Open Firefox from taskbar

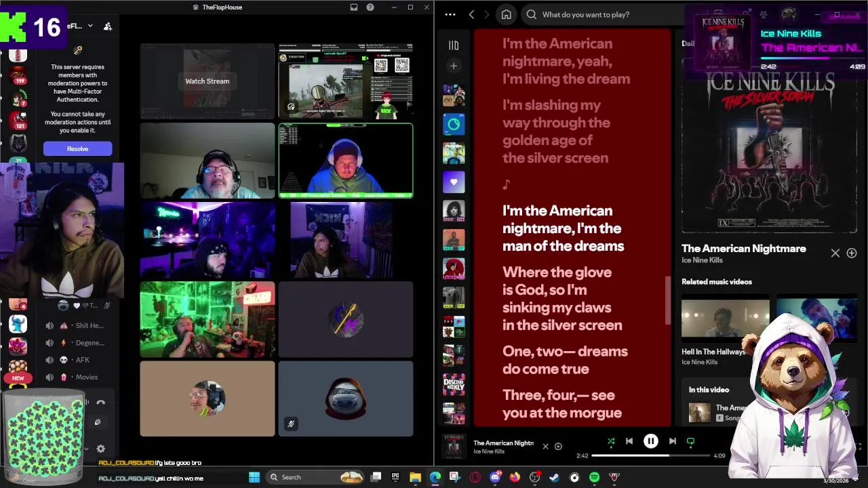[x=515, y=477]
